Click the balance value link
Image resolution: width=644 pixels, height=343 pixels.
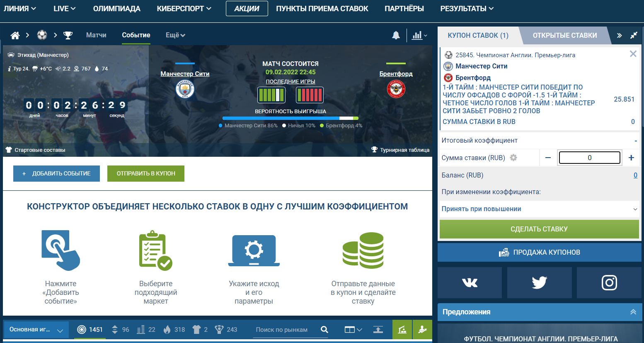point(635,175)
